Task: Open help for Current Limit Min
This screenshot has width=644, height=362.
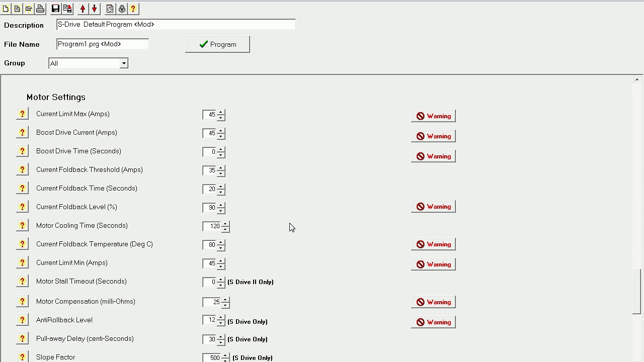Action: point(22,263)
